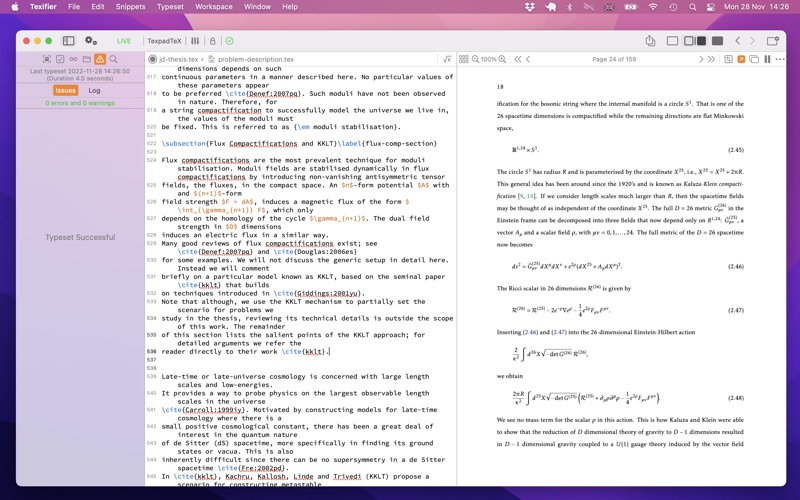Open the Workspace menu
The height and width of the screenshot is (500, 800).
pos(214,7)
